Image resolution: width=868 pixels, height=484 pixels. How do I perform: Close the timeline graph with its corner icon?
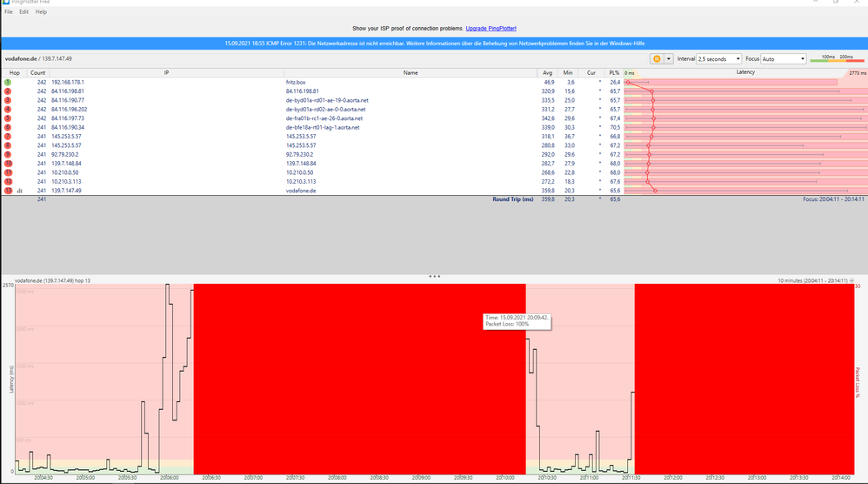(852, 281)
